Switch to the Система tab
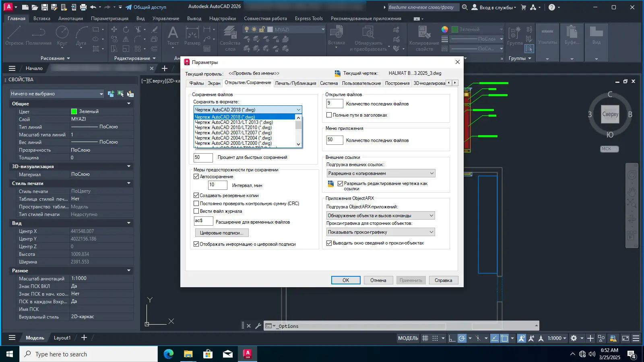644x362 pixels. [x=329, y=83]
